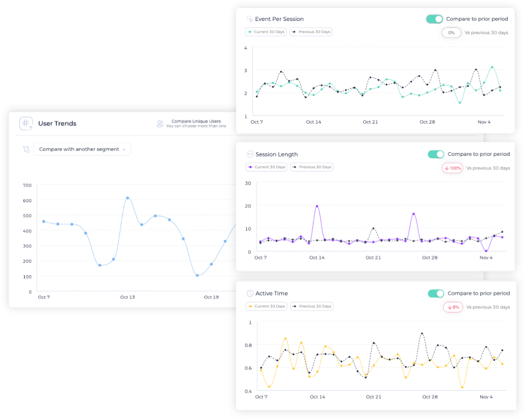Select the purple 20 peak in Session Length
Viewport: 526px width, 420px height.
pos(317,206)
